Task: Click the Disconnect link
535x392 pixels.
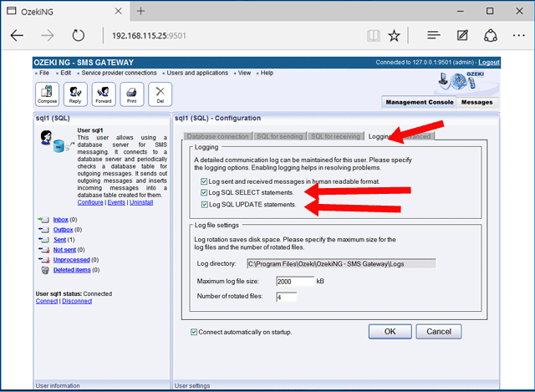Action: pyautogui.click(x=77, y=301)
